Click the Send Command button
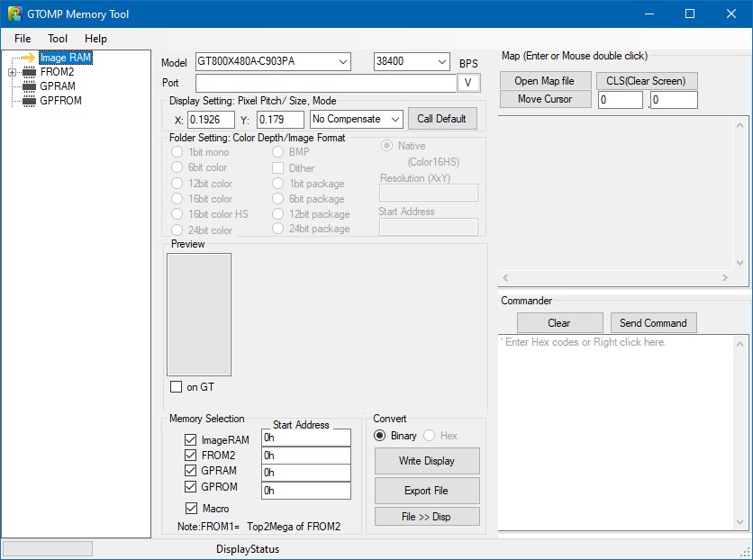Viewport: 753px width, 560px height. point(653,323)
